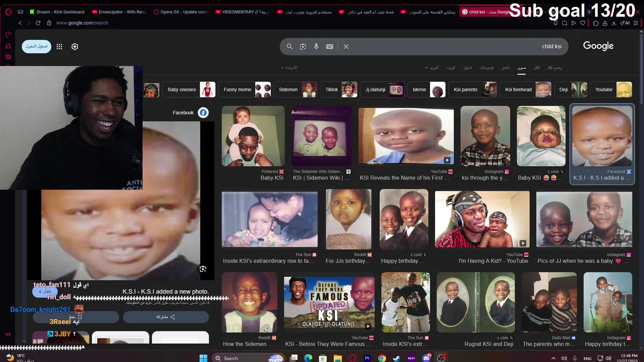This screenshot has height=362, width=644.
Task: Select the Meme filter chip
Action: click(427, 89)
